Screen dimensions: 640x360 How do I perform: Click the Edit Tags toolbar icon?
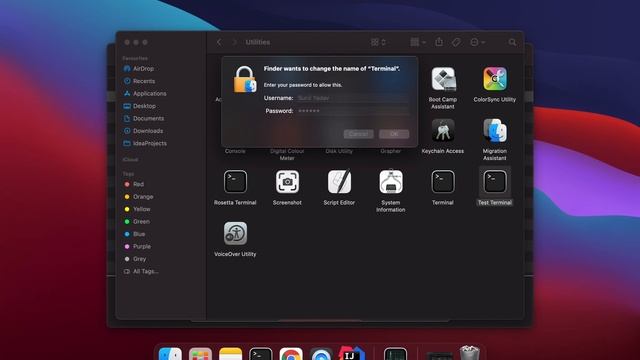(456, 42)
